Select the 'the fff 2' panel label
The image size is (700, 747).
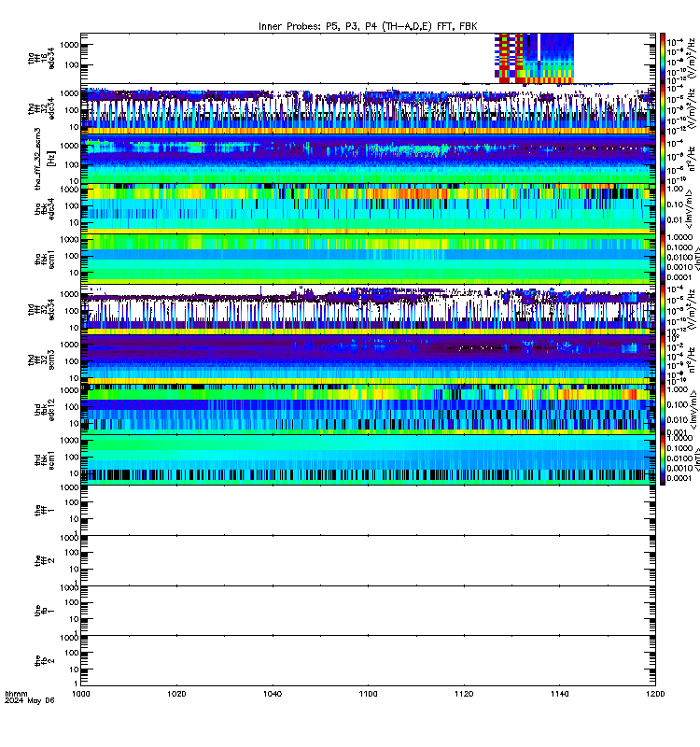tap(45, 561)
